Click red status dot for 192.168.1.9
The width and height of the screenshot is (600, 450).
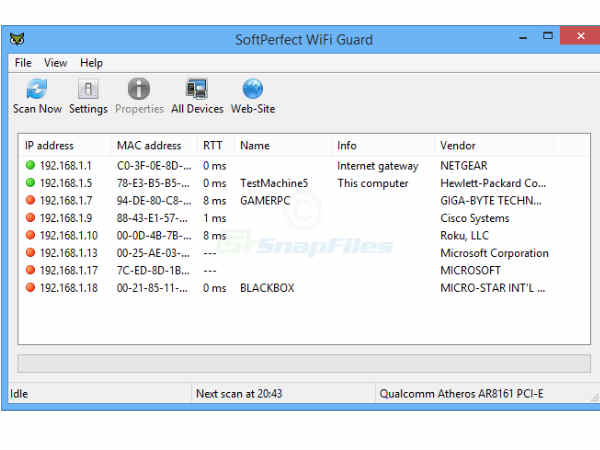click(x=30, y=217)
